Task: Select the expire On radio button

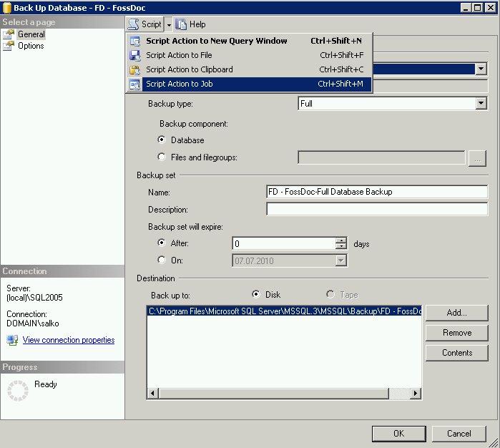Action: (162, 260)
